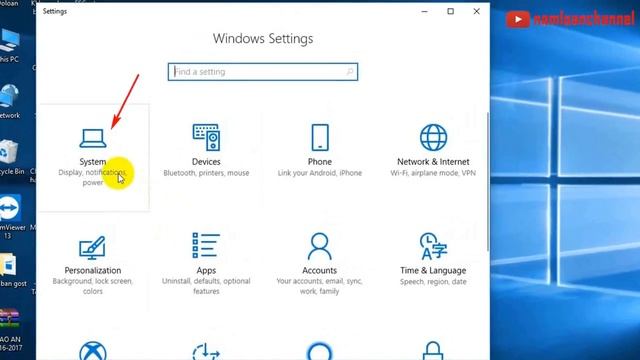The height and width of the screenshot is (360, 640).
Task: Open Update & Security arrows icon
Action: (x=206, y=352)
